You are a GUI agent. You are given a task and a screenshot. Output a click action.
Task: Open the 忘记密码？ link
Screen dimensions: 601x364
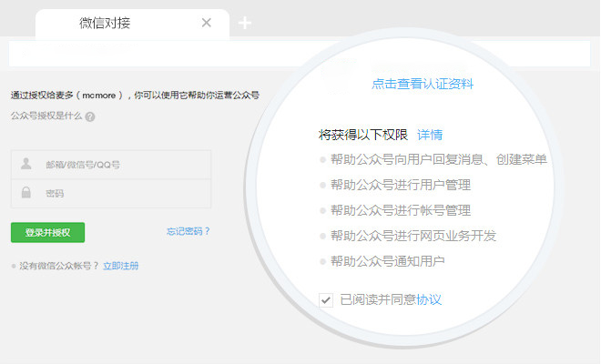188,231
